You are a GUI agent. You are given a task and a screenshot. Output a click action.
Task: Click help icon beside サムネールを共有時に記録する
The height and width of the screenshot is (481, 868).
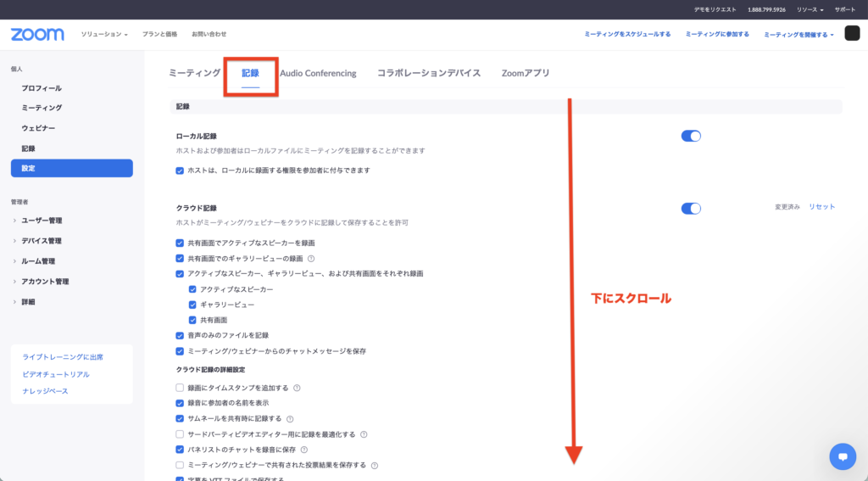(290, 419)
